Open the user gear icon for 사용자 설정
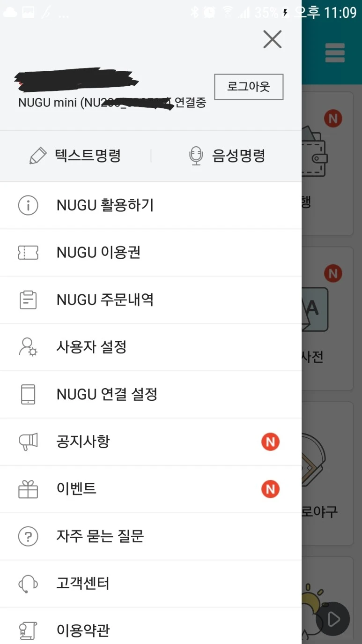 point(28,347)
